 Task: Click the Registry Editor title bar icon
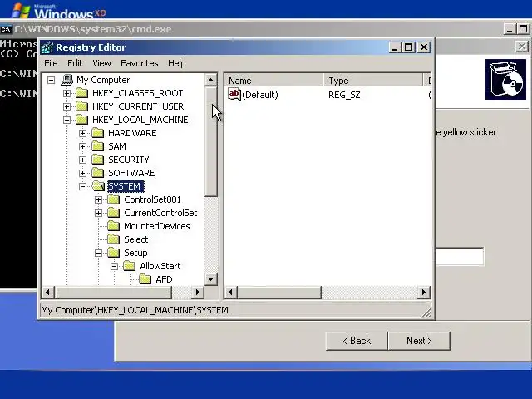pos(47,47)
